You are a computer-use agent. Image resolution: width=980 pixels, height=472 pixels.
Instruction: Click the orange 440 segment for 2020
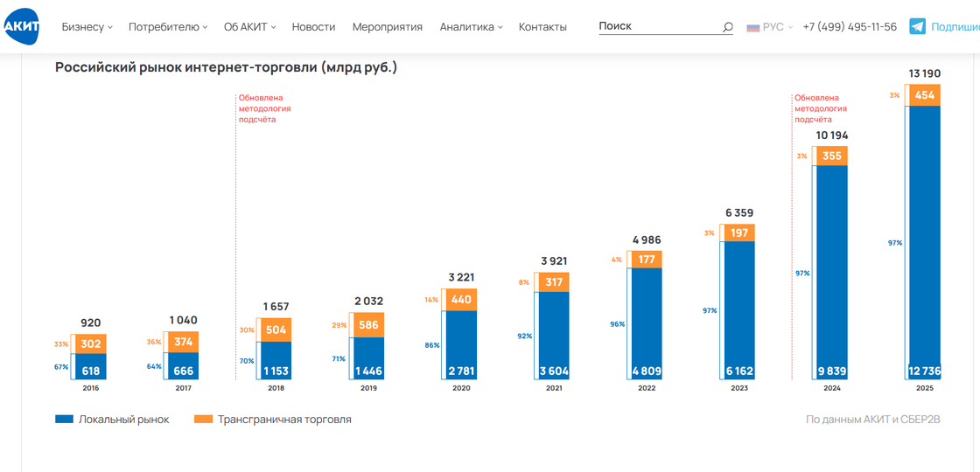coord(461,300)
